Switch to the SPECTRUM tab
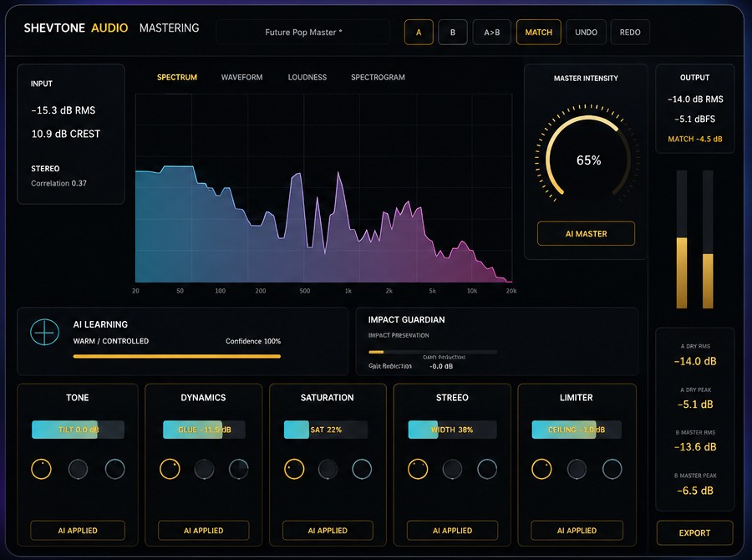This screenshot has width=752, height=560. [x=177, y=77]
